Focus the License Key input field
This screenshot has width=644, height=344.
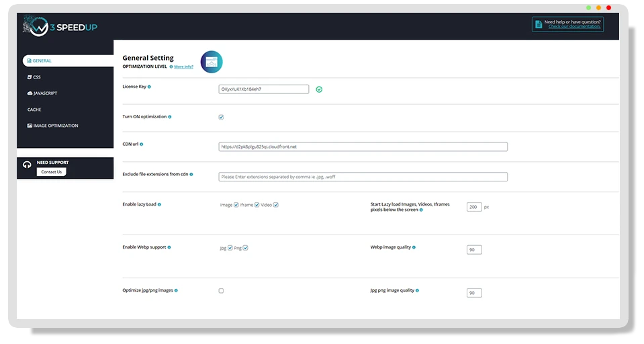point(264,89)
